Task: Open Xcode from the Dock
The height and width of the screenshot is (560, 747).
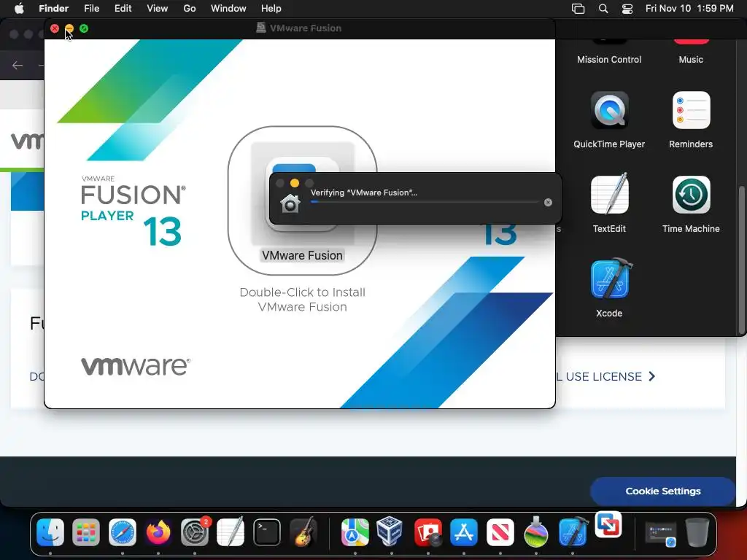Action: click(572, 532)
